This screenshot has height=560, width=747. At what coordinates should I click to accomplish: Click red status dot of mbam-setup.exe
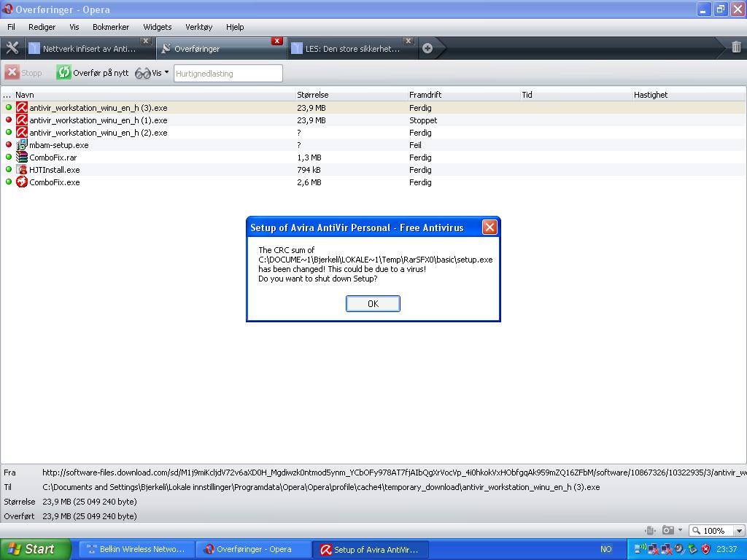tap(9, 144)
